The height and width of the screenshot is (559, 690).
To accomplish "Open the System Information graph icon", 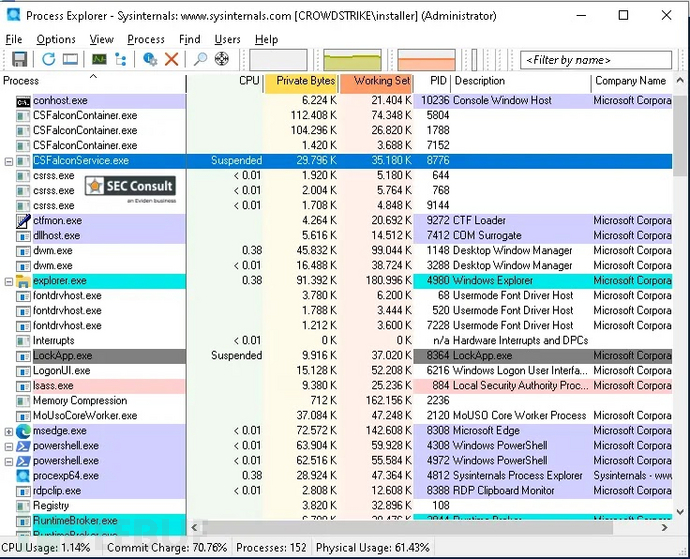I will click(x=100, y=60).
